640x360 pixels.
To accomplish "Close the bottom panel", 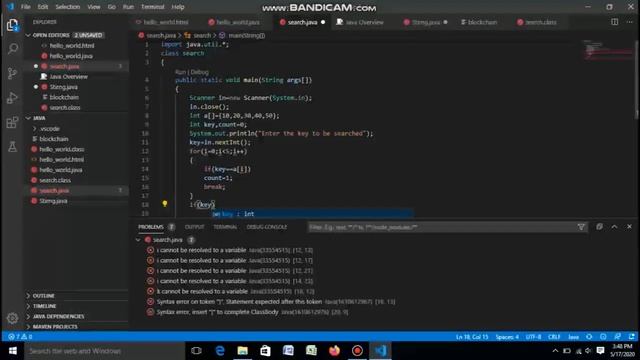I will click(629, 227).
